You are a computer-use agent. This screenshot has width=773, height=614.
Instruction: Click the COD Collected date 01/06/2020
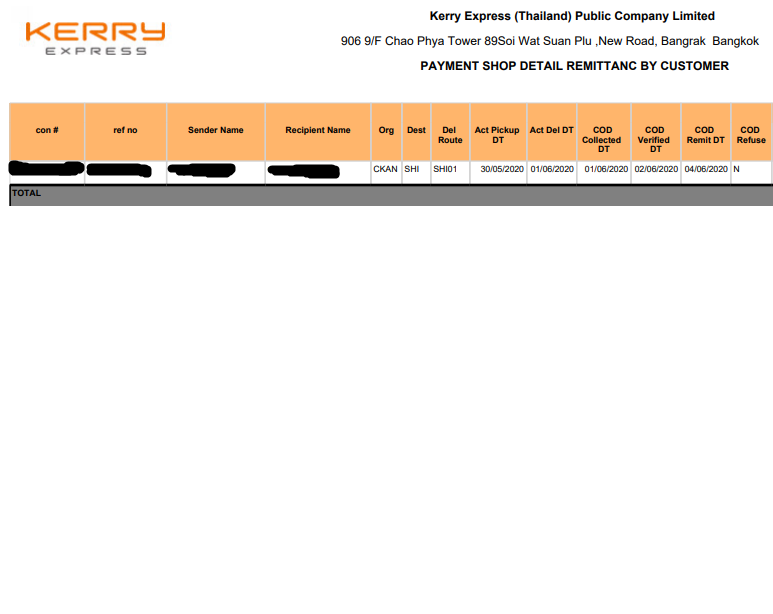606,169
